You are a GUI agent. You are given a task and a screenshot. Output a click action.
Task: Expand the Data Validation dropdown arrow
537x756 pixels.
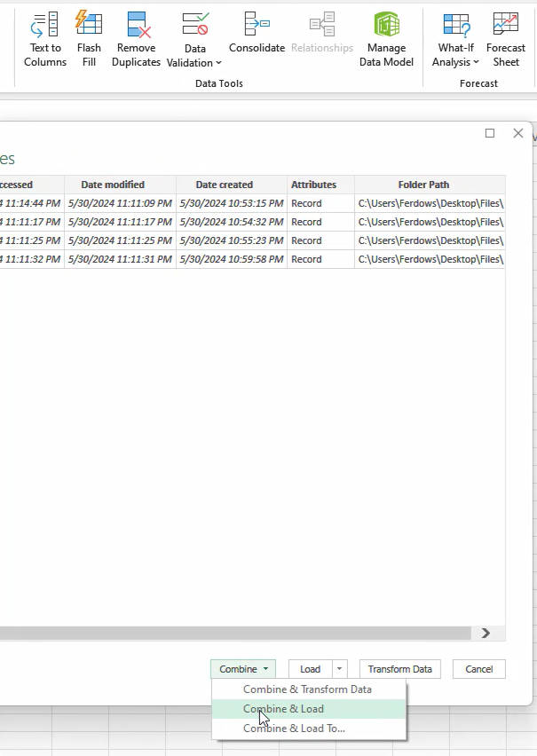(218, 63)
